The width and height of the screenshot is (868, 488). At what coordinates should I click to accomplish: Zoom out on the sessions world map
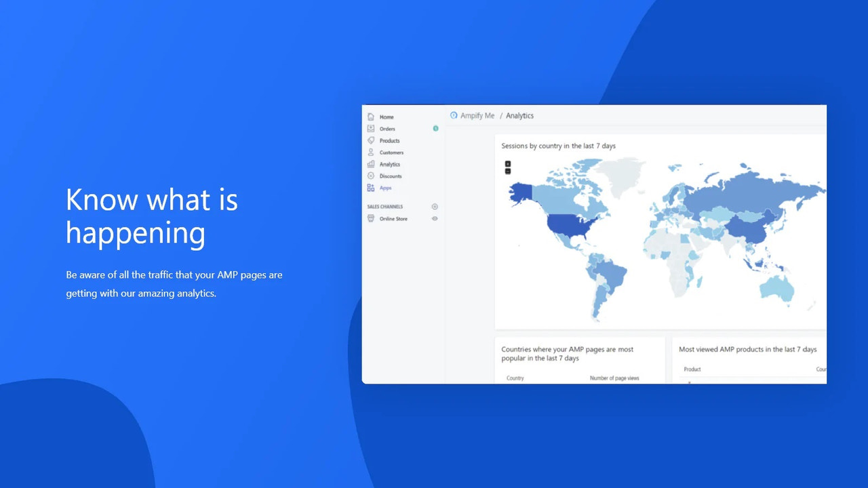point(507,171)
